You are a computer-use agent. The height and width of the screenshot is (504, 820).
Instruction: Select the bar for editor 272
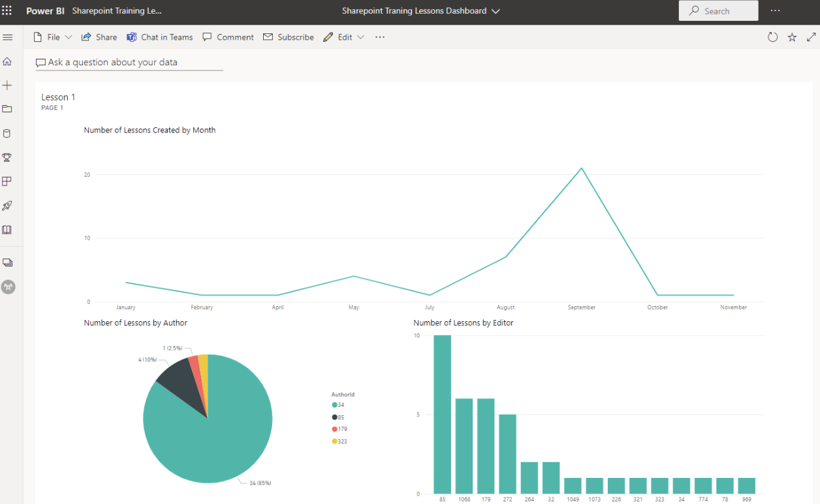point(508,454)
